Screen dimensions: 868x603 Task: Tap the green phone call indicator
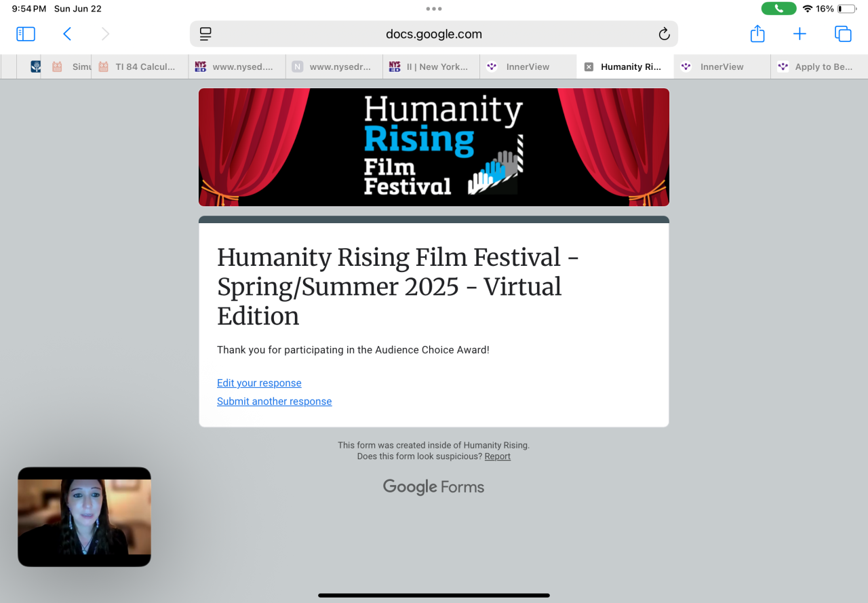pos(778,9)
